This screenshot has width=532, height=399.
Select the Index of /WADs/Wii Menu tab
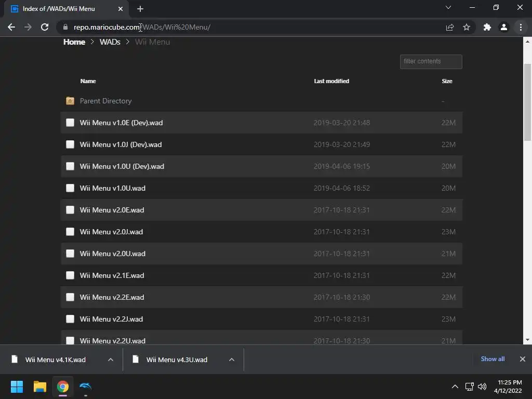(x=66, y=9)
